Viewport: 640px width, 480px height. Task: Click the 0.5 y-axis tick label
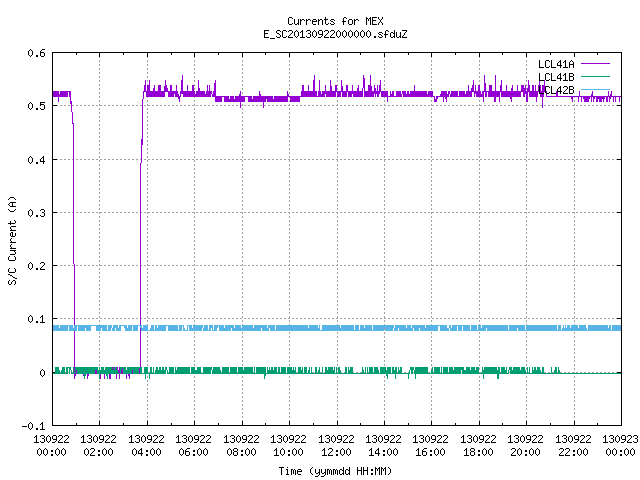pos(36,106)
